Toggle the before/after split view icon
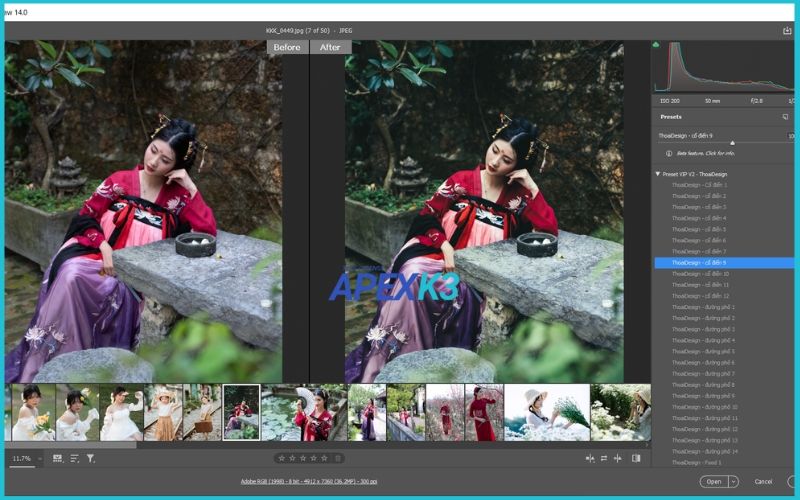 588,458
